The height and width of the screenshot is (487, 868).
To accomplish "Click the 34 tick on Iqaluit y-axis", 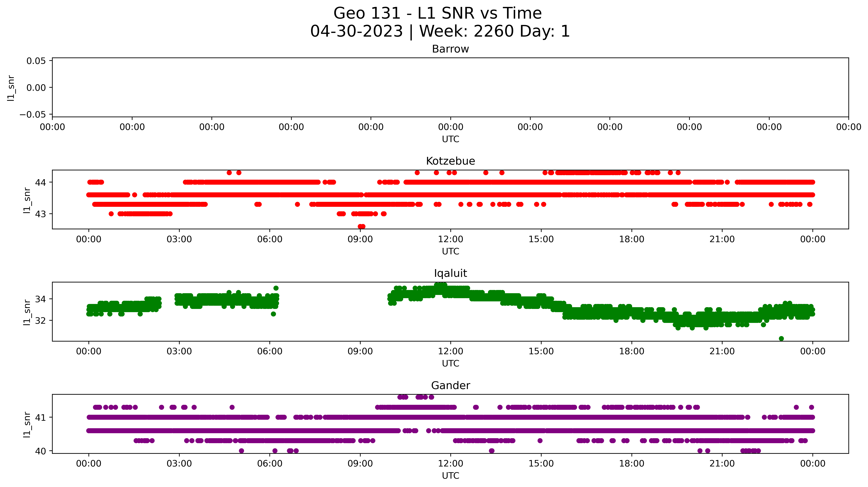I will pyautogui.click(x=40, y=299).
